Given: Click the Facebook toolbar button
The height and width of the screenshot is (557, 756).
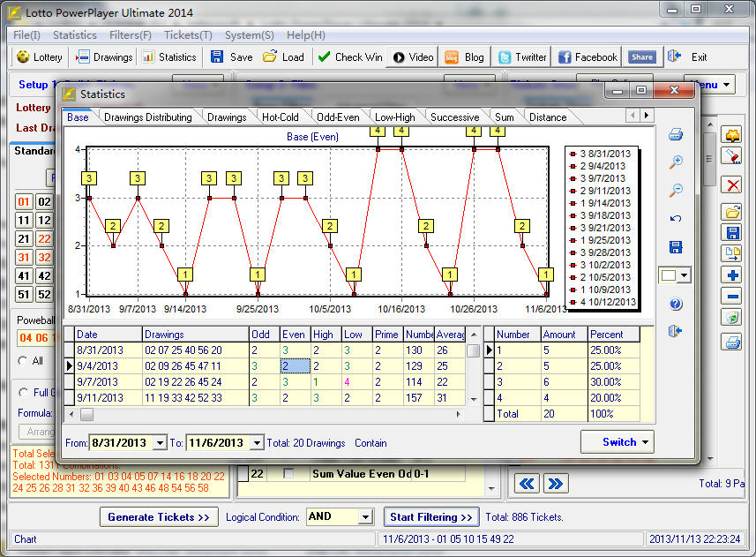Looking at the screenshot, I should pos(588,56).
